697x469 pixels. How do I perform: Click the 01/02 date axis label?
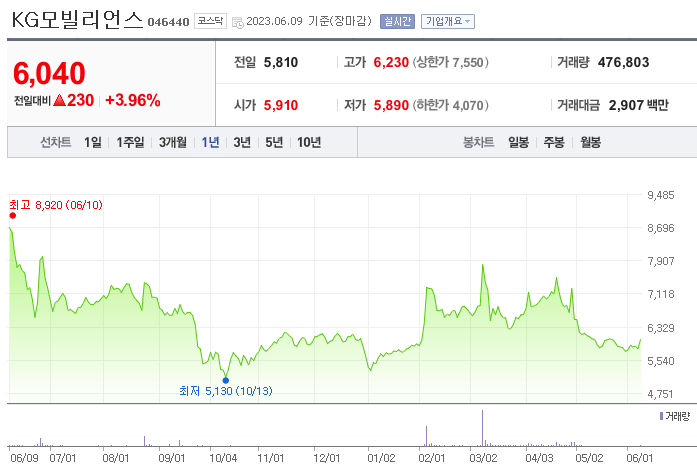coord(381,458)
